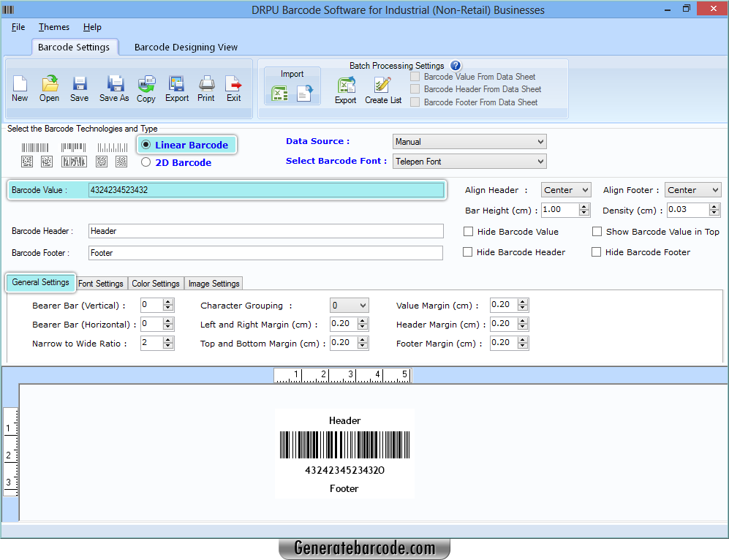Increase Bar Height using the stepper
The width and height of the screenshot is (729, 560).
tap(583, 207)
